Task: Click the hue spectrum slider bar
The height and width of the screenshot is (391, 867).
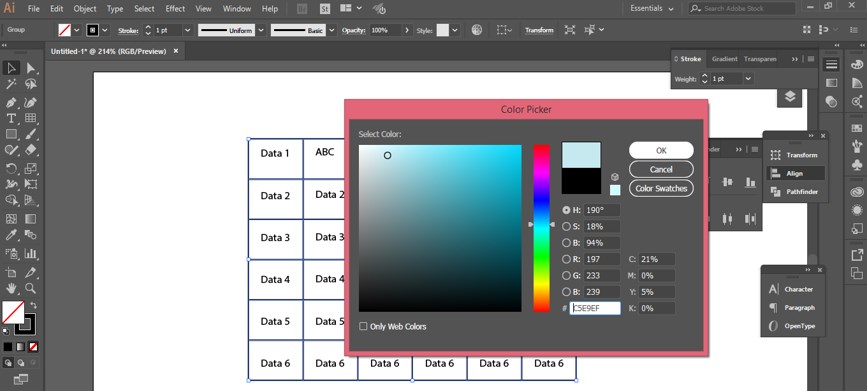Action: coord(541,228)
